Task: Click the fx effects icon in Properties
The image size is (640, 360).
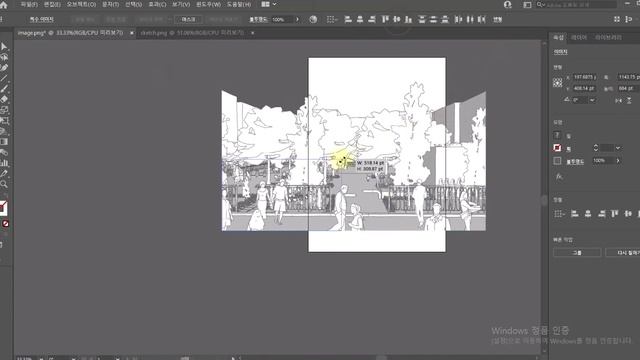Action: coord(559,176)
